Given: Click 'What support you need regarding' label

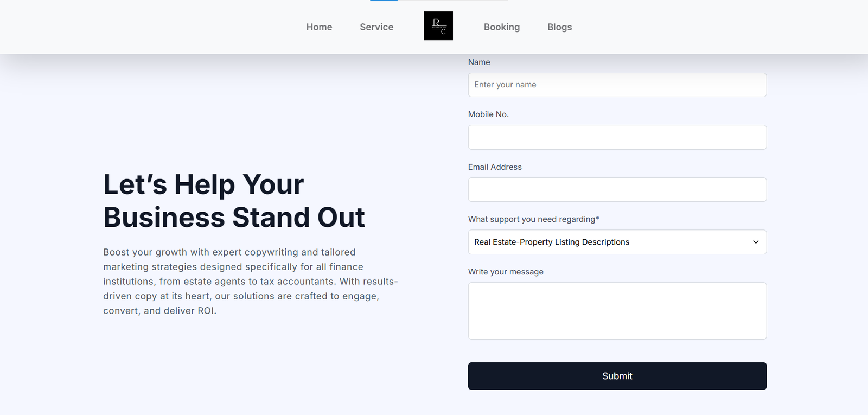Looking at the screenshot, I should [x=533, y=219].
